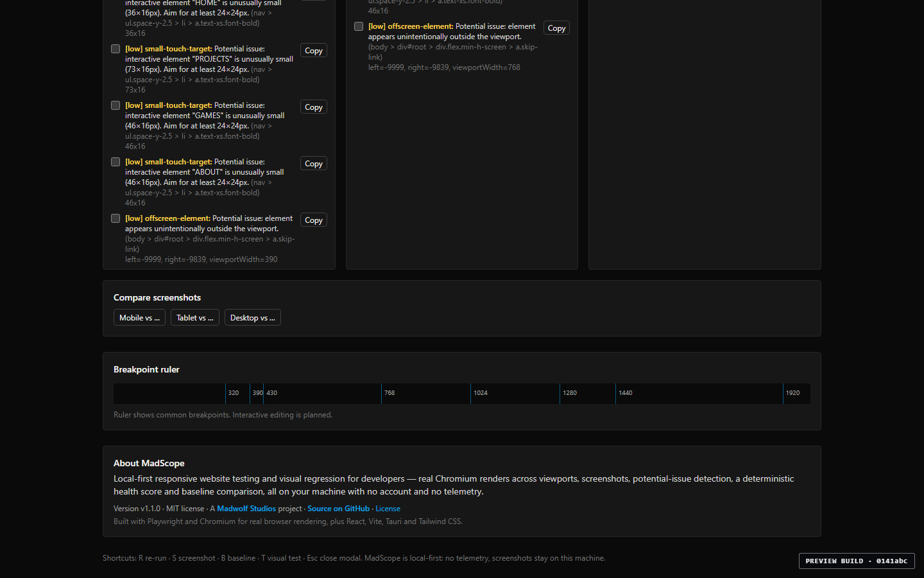Click the "36x16" size value
Image resolution: width=924 pixels, height=578 pixels.
tap(135, 33)
